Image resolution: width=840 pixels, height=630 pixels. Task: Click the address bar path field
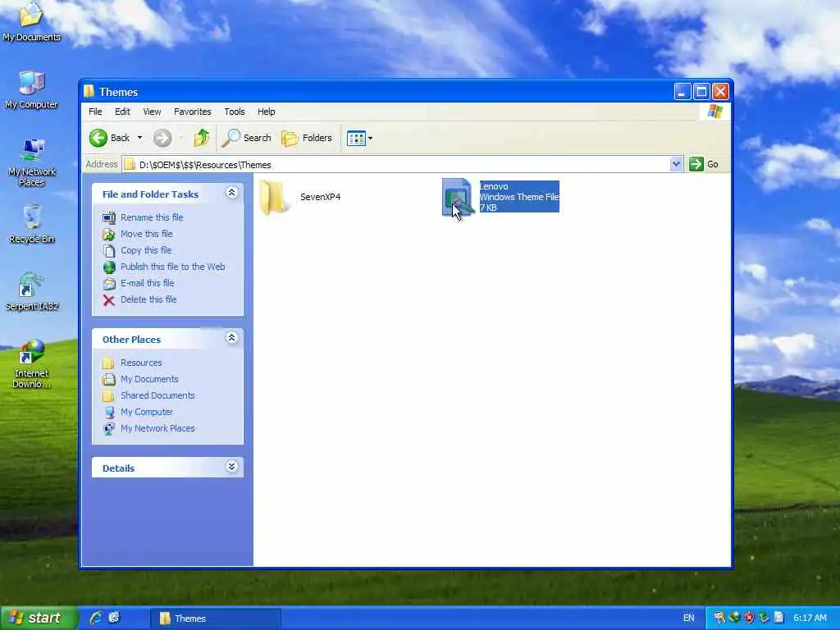tap(395, 164)
